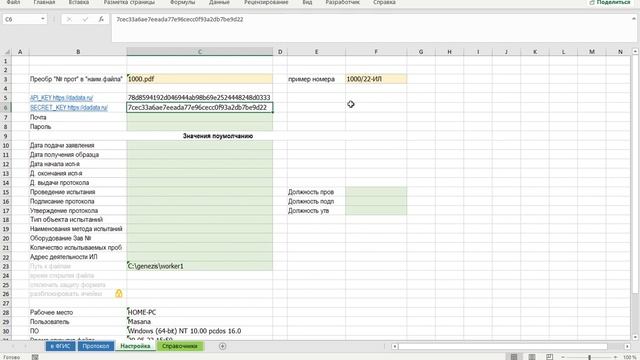
Task: Select the Masana user value cell
Action: (x=200, y=322)
